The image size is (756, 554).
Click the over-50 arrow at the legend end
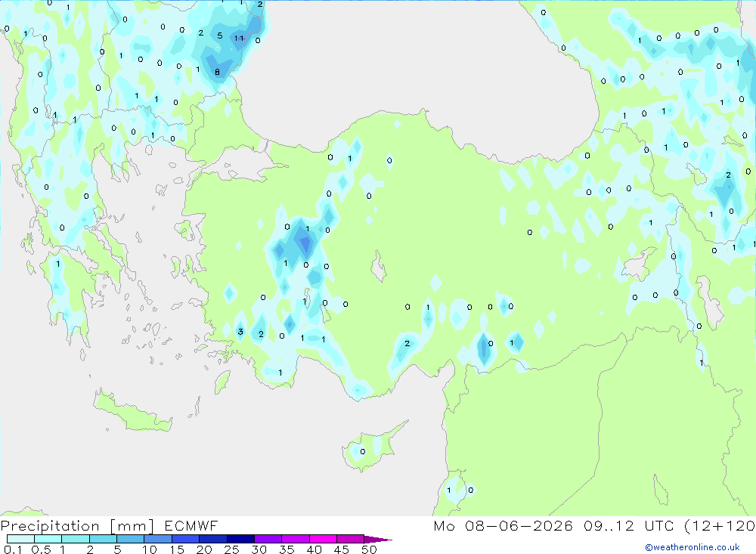click(377, 540)
